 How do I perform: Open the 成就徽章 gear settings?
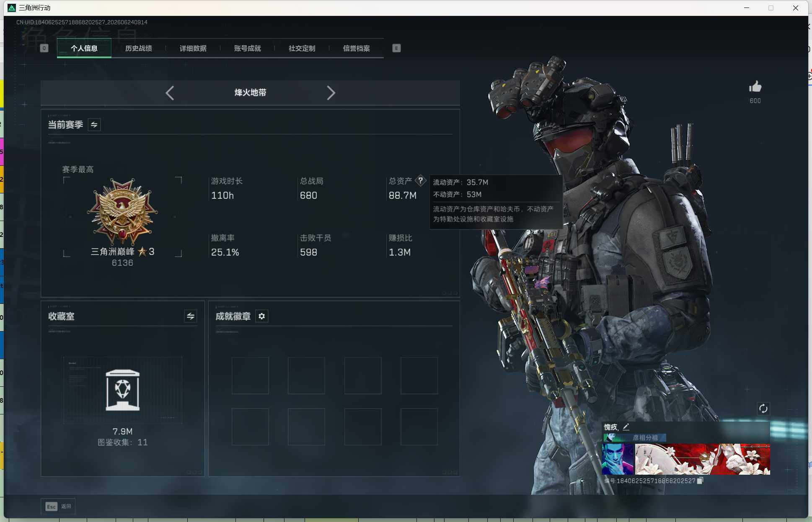tap(262, 316)
